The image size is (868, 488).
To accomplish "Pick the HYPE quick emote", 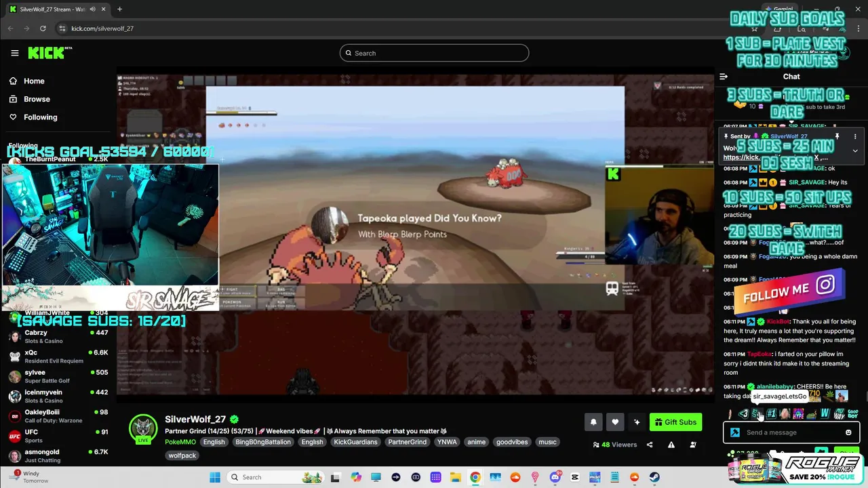I will pyautogui.click(x=798, y=413).
